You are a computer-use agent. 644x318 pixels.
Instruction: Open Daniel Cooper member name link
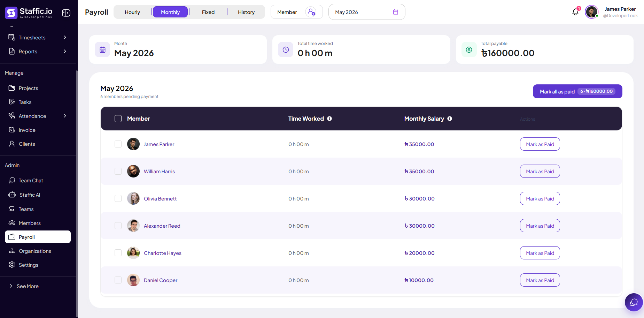[x=161, y=280]
